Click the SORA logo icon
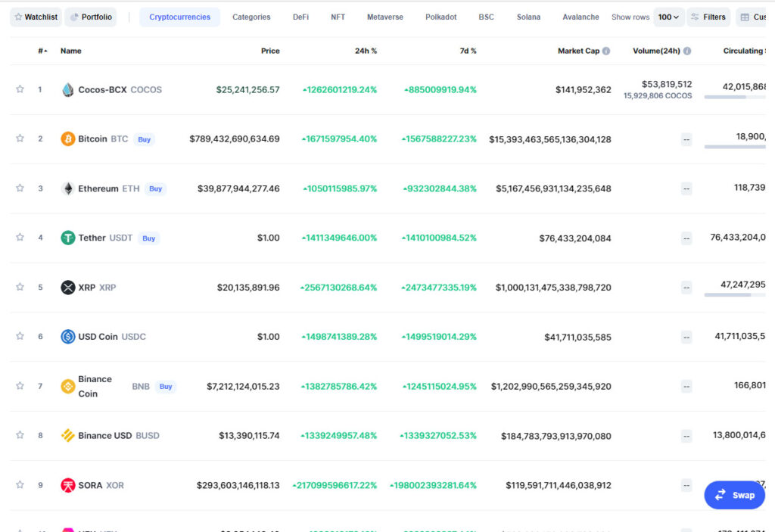The height and width of the screenshot is (532, 775). point(67,485)
